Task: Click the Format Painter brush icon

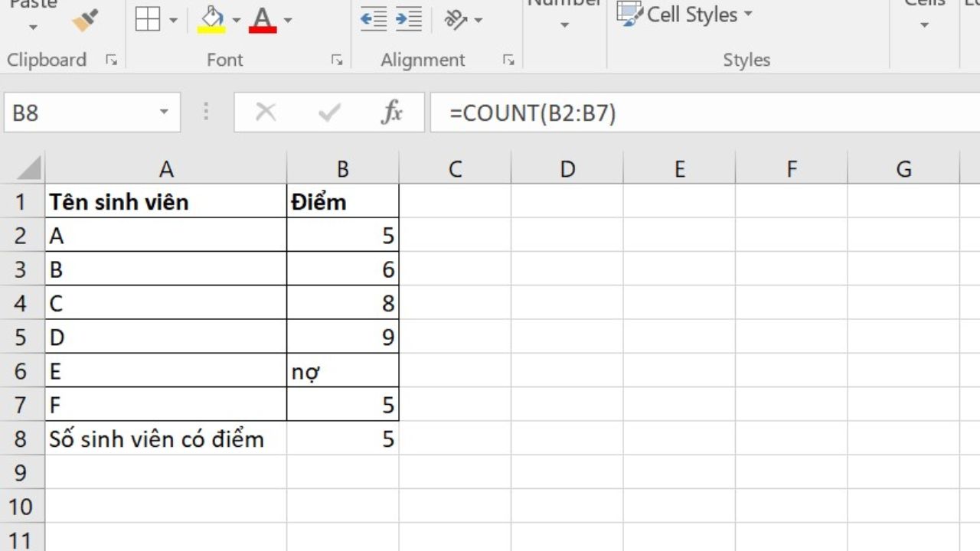Action: (x=85, y=21)
